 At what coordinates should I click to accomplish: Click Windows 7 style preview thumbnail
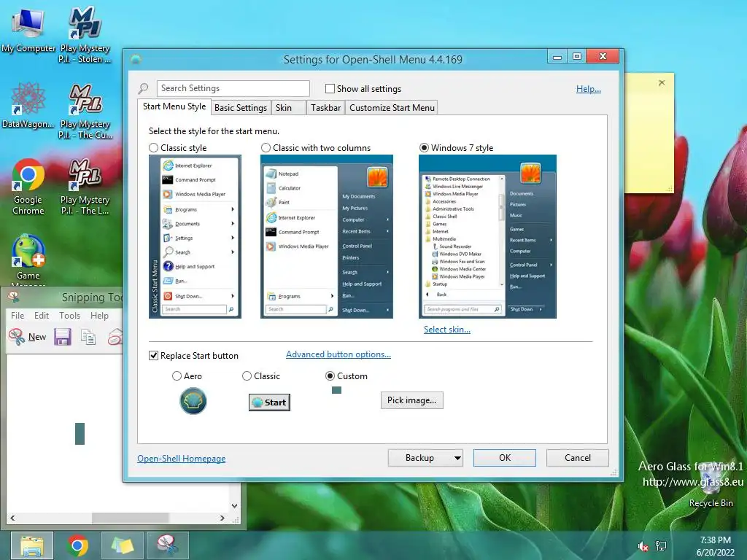pos(487,237)
